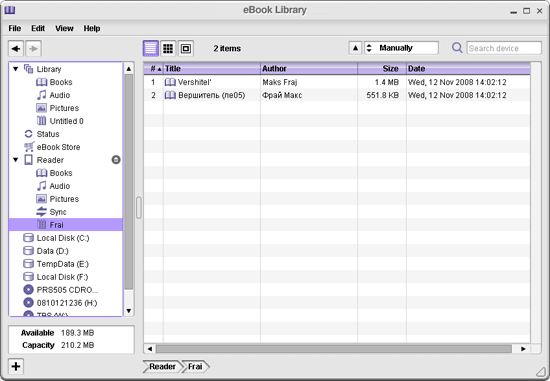Open the 0810121236 (H:) drive
This screenshot has width=550, height=381.
[x=60, y=303]
